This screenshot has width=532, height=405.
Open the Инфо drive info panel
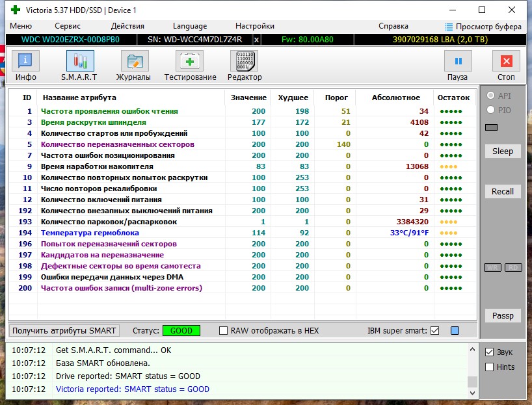25,61
